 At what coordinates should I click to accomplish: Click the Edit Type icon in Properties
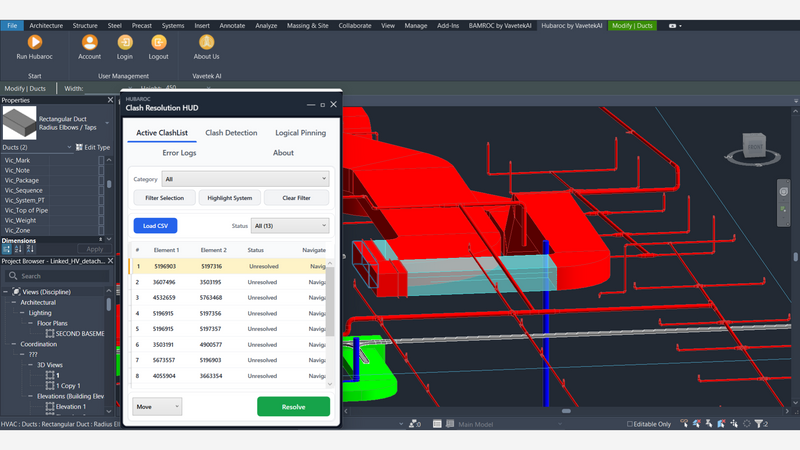coord(79,147)
